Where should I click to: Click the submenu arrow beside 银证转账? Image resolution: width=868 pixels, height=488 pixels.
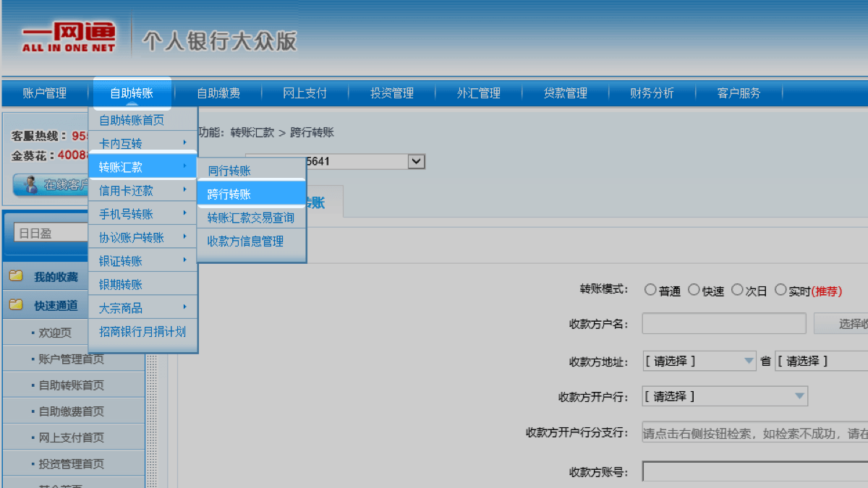185,260
